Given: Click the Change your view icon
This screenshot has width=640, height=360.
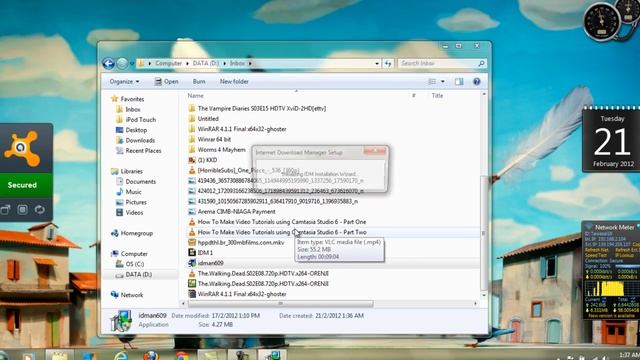Looking at the screenshot, I should [432, 82].
